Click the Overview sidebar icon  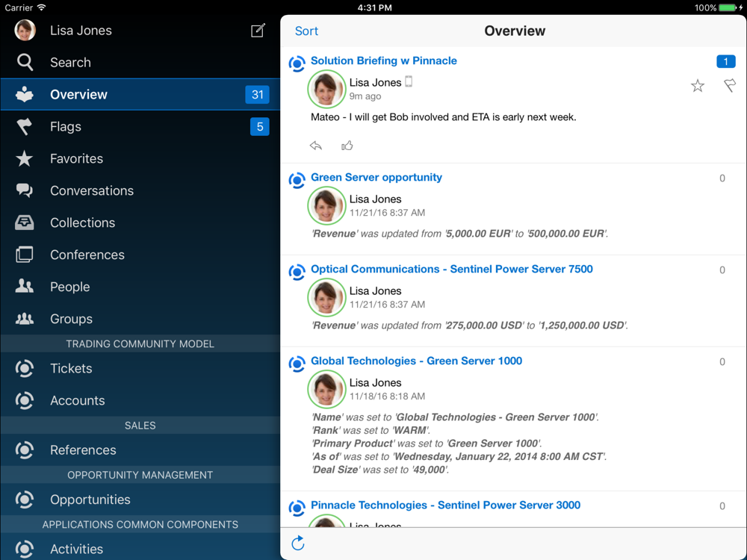25,94
